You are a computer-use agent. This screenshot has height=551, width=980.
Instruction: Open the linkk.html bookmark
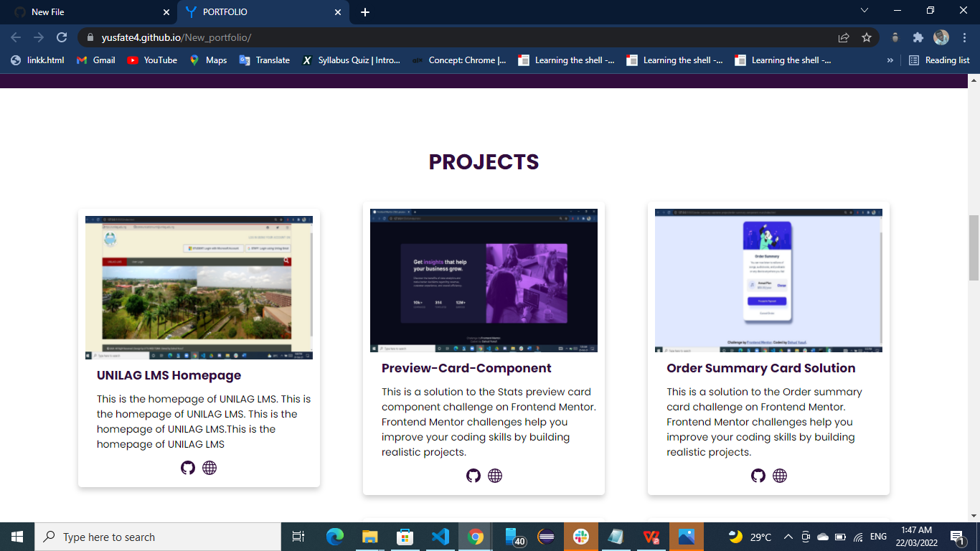[37, 60]
